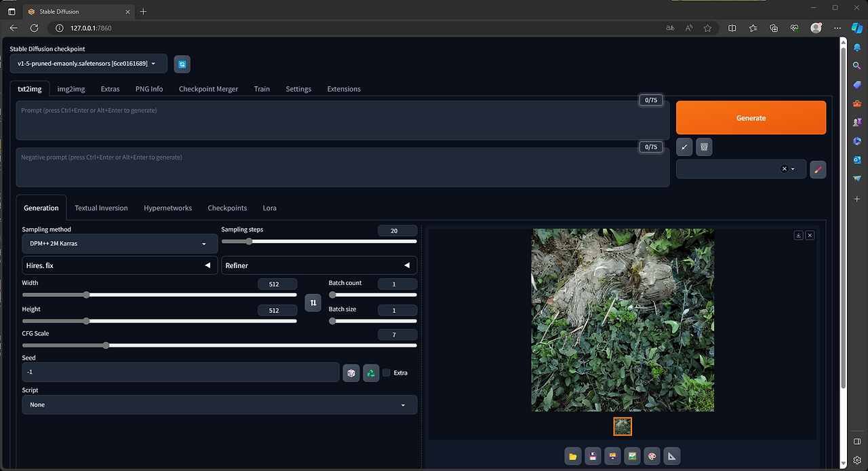Reuse the last seed via recycle icon
The height and width of the screenshot is (471, 868).
click(x=370, y=373)
